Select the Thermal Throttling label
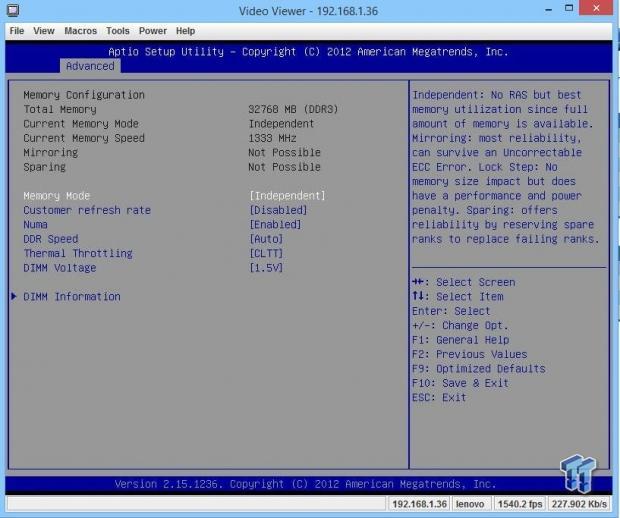 [x=78, y=253]
